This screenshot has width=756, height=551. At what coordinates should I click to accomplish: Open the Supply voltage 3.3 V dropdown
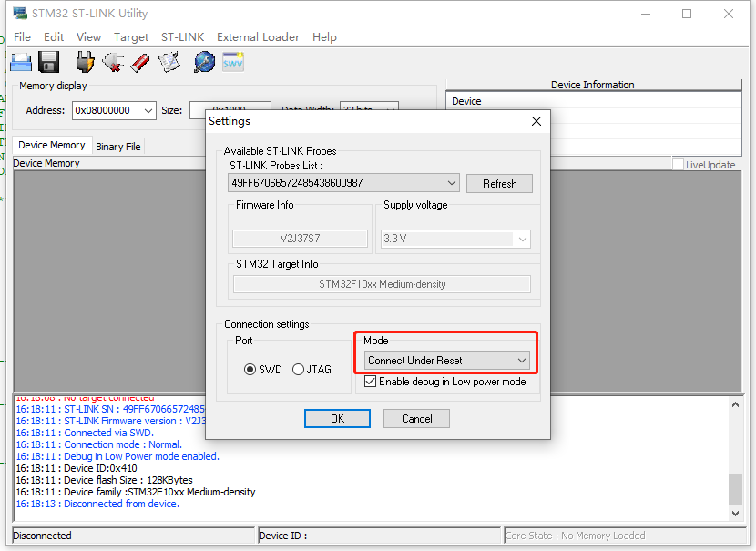455,239
